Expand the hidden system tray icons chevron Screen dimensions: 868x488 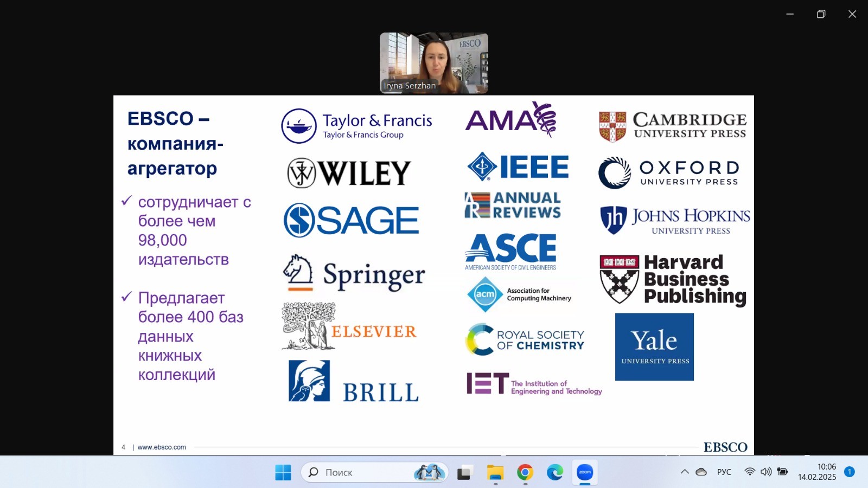point(685,472)
